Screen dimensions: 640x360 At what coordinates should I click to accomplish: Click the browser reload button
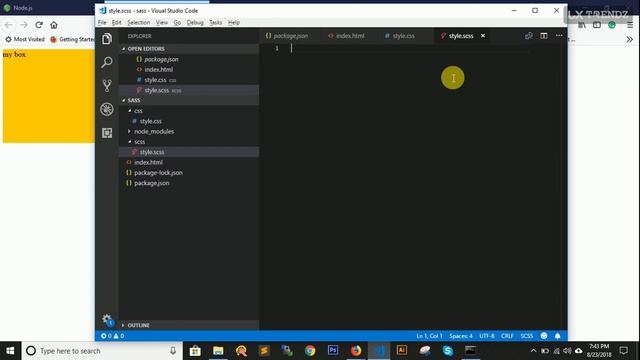[x=39, y=25]
